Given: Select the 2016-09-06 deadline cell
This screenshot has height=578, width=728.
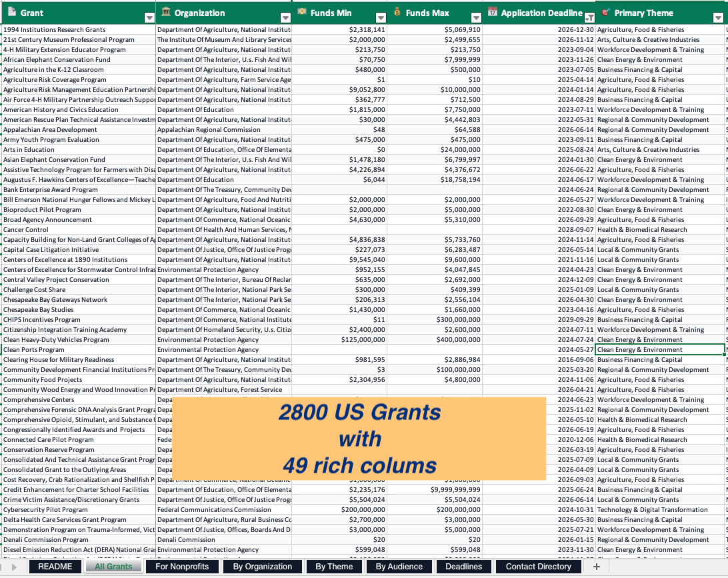Looking at the screenshot, I should pyautogui.click(x=539, y=360).
